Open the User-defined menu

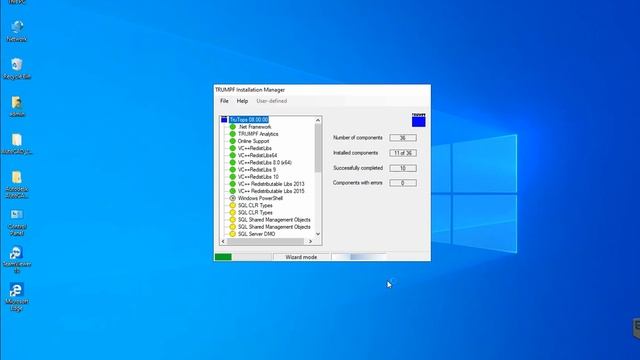pos(271,101)
